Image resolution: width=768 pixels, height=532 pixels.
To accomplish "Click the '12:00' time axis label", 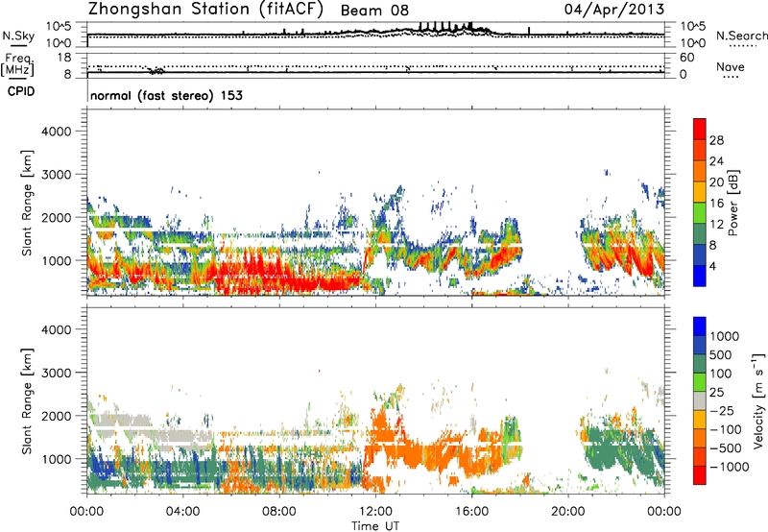I will (x=375, y=512).
